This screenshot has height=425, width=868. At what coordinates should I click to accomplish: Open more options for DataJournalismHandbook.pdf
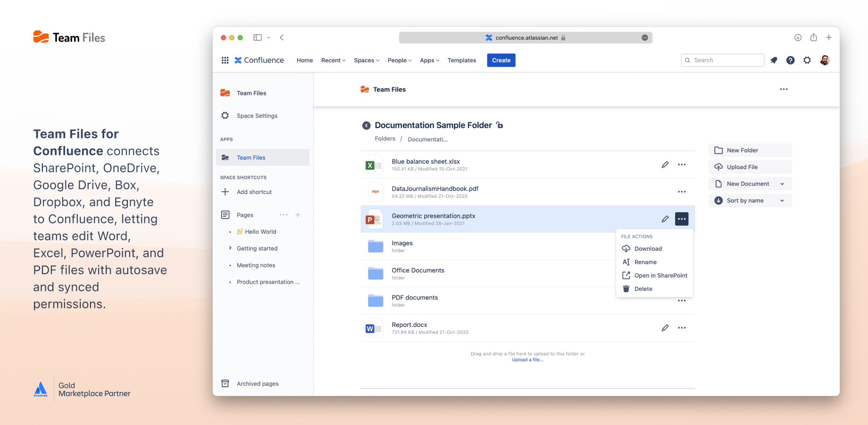click(x=682, y=192)
